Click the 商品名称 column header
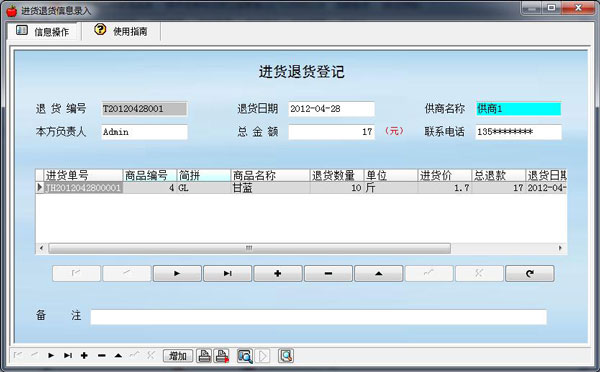 coord(270,175)
